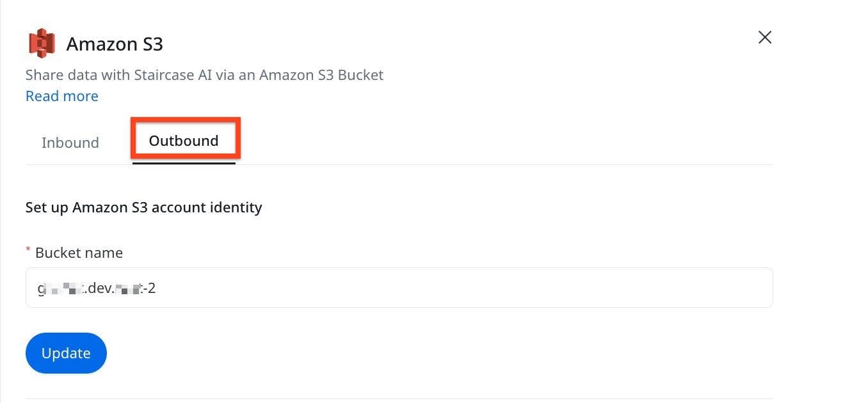Click the Share data with Staircase AI description text
868x403 pixels.
(x=204, y=75)
